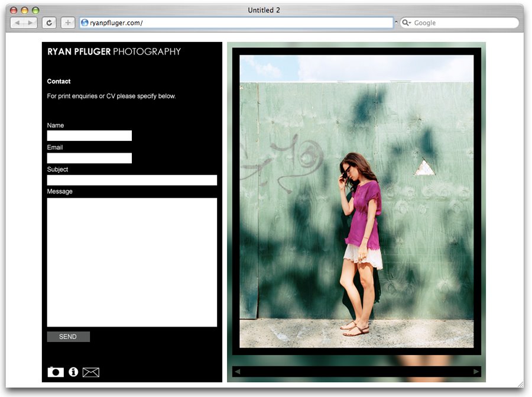Go back with the browser back arrow
532x397 pixels.
pos(17,22)
